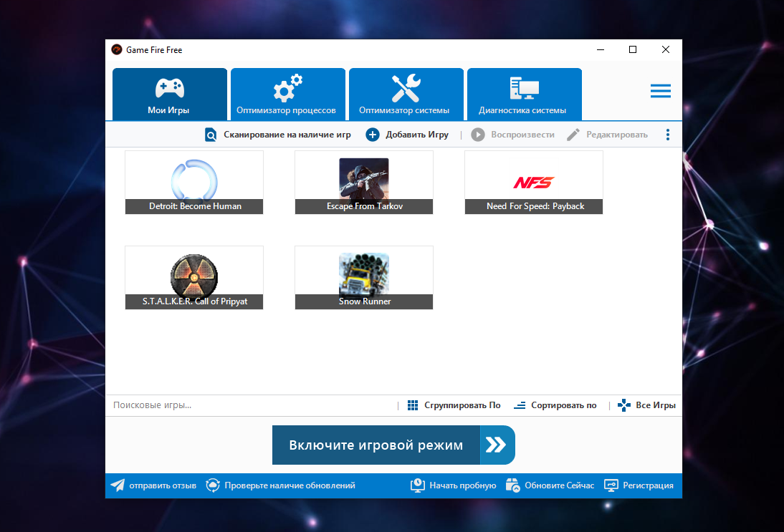Viewport: 784px width, 532px height.
Task: Select the Detroit: Become Human game tile
Action: (x=194, y=183)
